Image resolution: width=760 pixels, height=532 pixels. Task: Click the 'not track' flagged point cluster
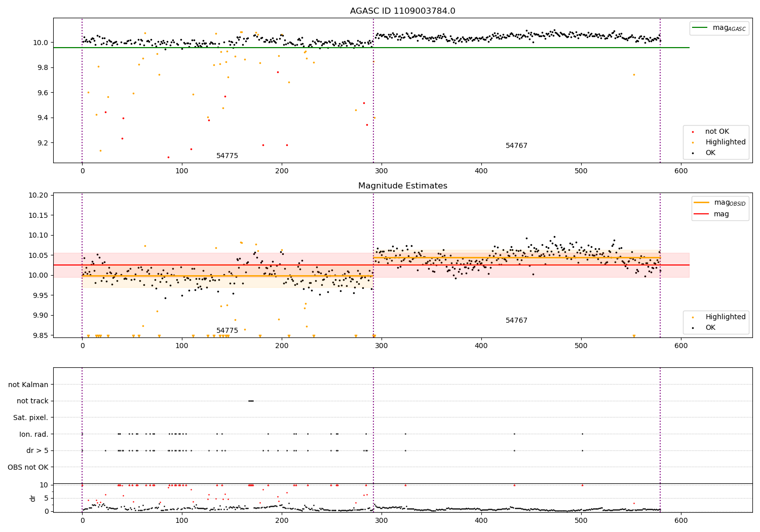click(251, 401)
